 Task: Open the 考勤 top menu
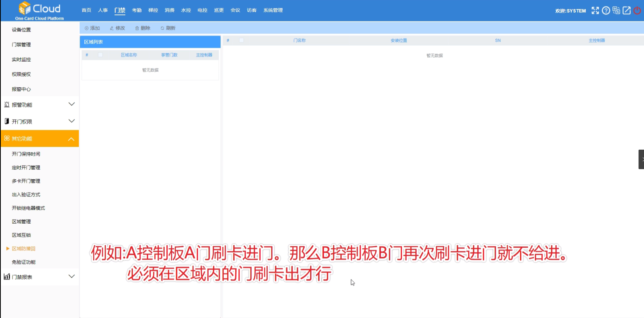point(137,10)
